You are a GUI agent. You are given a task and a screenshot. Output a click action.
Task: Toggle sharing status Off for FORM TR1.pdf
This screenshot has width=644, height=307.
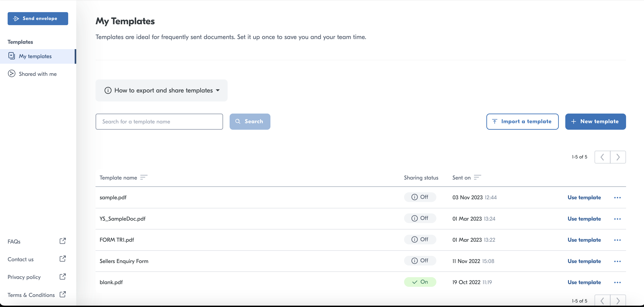pyautogui.click(x=420, y=239)
